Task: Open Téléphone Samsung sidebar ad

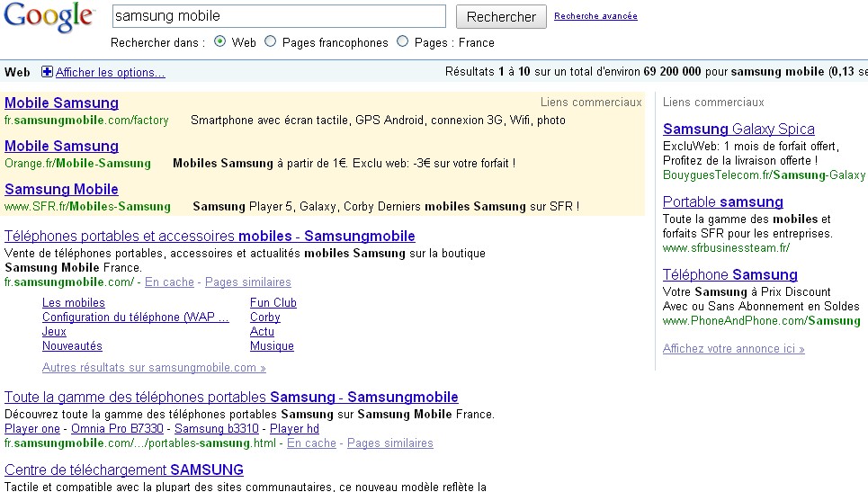Action: 730,275
